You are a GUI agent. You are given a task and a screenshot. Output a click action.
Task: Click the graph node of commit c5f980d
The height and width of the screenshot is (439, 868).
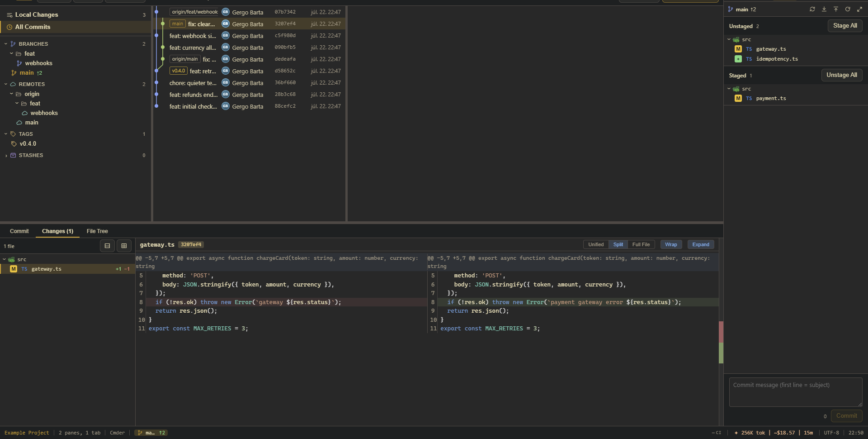(x=156, y=35)
